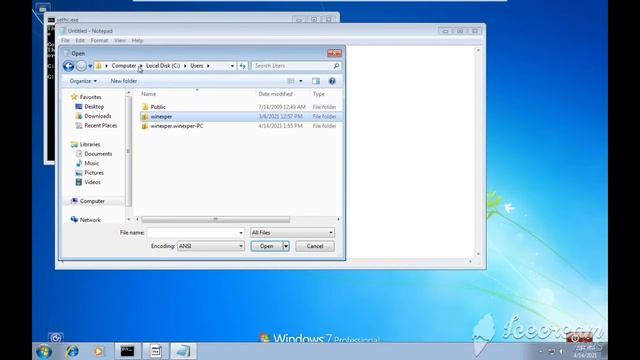The height and width of the screenshot is (360, 640).
Task: Click the Windows Start button
Action: [44, 351]
